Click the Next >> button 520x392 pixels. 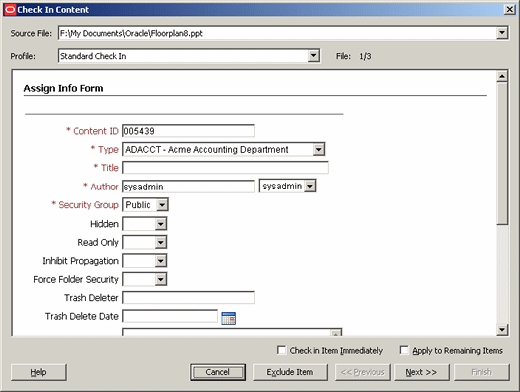tap(422, 372)
